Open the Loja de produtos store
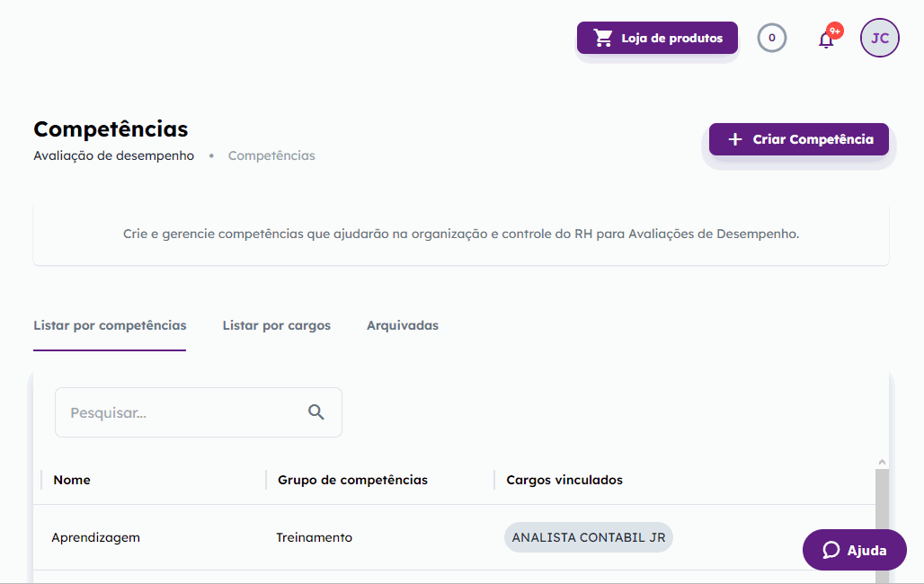The height and width of the screenshot is (584, 924). click(x=657, y=38)
